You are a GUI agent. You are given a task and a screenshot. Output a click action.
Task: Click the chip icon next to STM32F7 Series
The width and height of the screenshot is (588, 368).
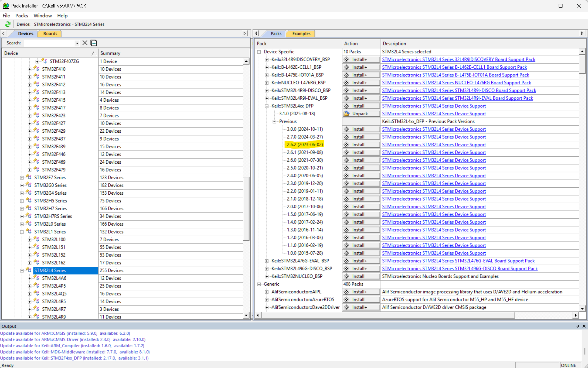click(x=29, y=177)
